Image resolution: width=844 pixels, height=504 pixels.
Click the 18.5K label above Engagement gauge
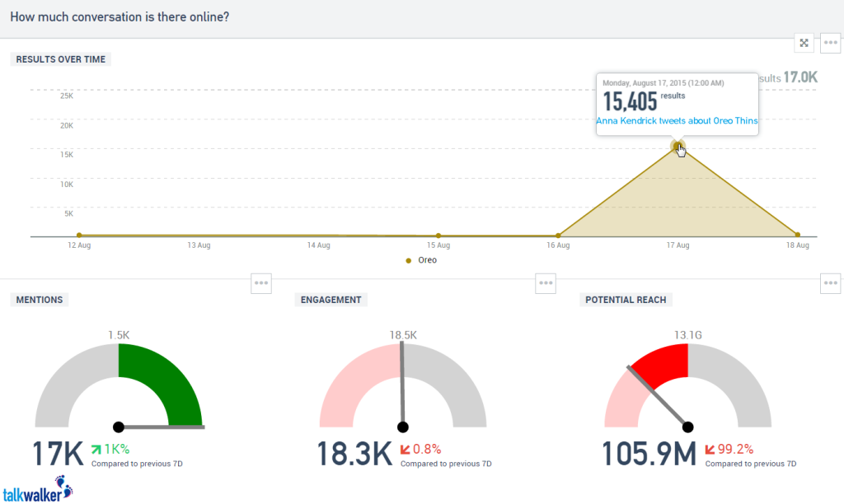(403, 335)
